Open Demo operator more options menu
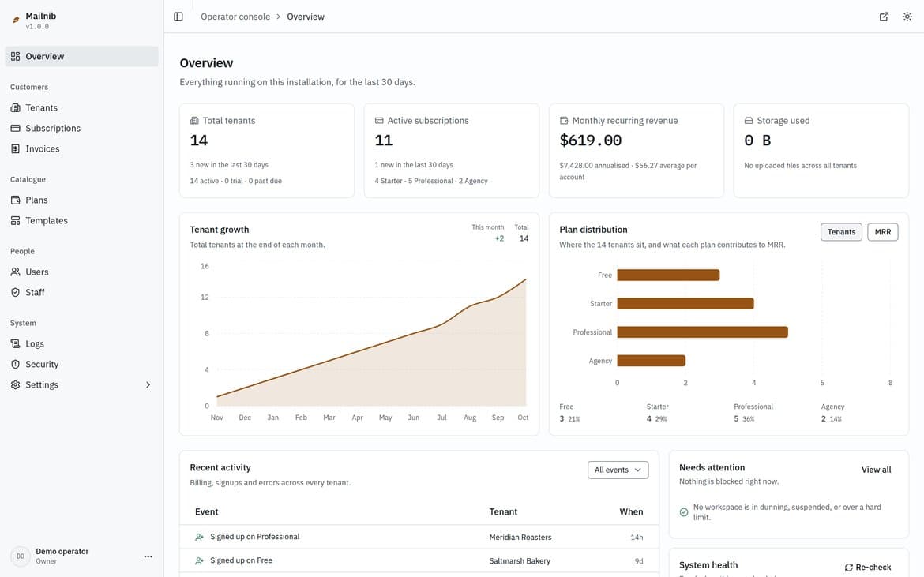This screenshot has width=924, height=577. 148,556
